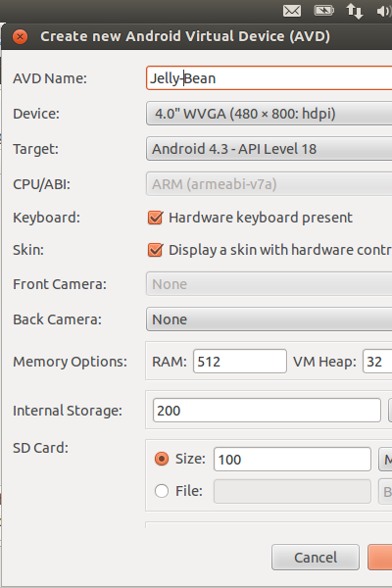Click the Cancel button
392x588 pixels.
(316, 558)
